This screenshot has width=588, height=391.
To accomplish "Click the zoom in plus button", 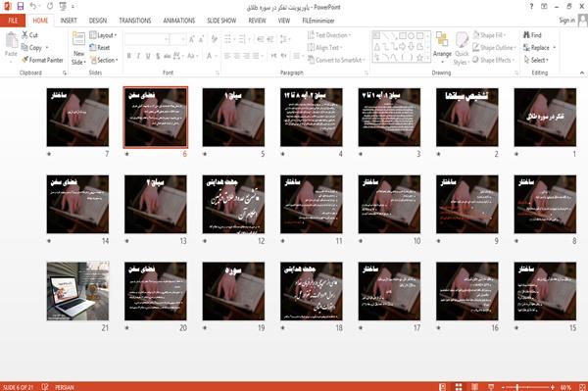I will pos(553,387).
